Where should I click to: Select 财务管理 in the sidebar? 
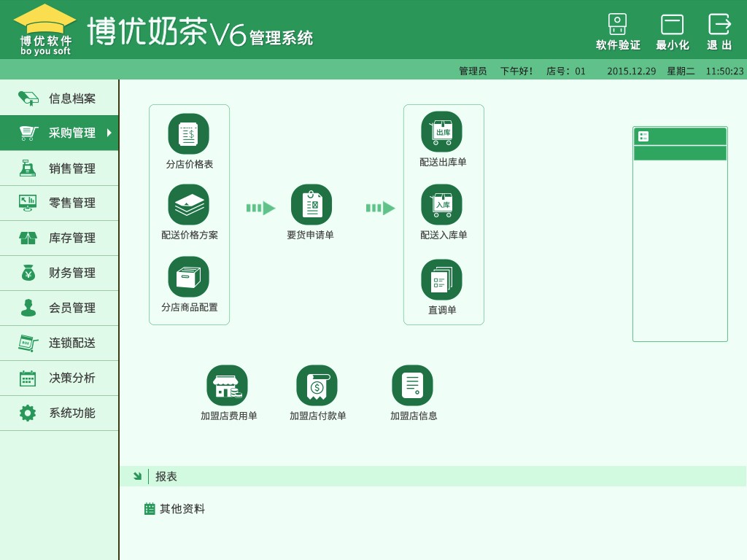pyautogui.click(x=59, y=273)
